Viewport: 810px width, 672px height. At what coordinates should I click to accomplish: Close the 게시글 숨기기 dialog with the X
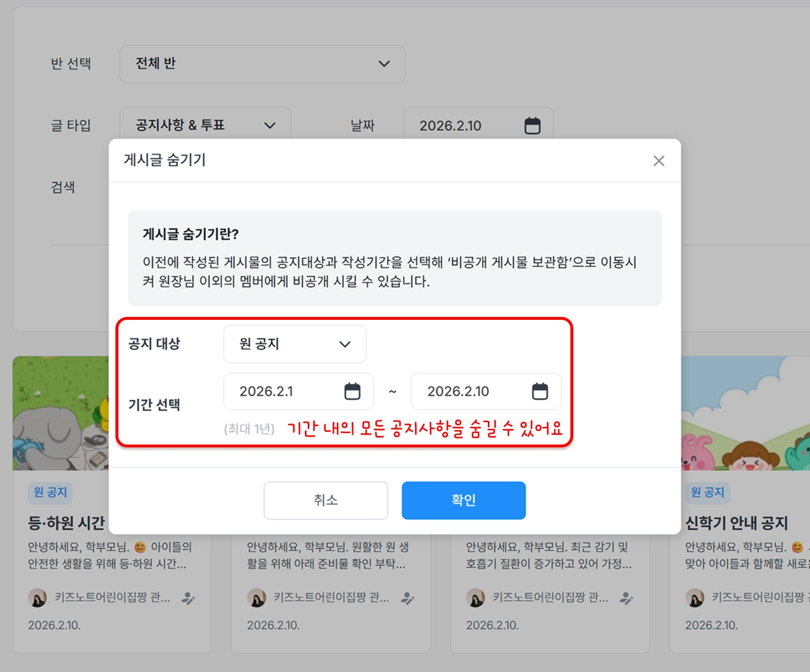coord(659,161)
